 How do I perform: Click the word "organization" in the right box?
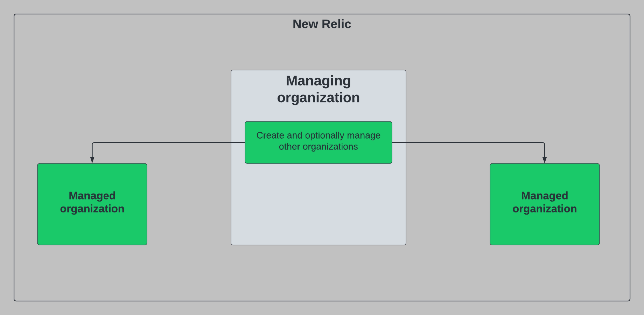click(544, 209)
